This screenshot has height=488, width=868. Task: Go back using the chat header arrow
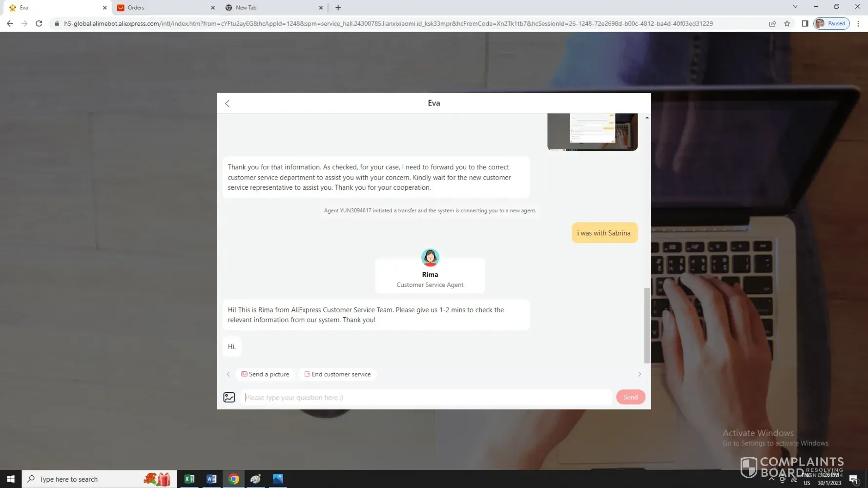[x=227, y=103]
